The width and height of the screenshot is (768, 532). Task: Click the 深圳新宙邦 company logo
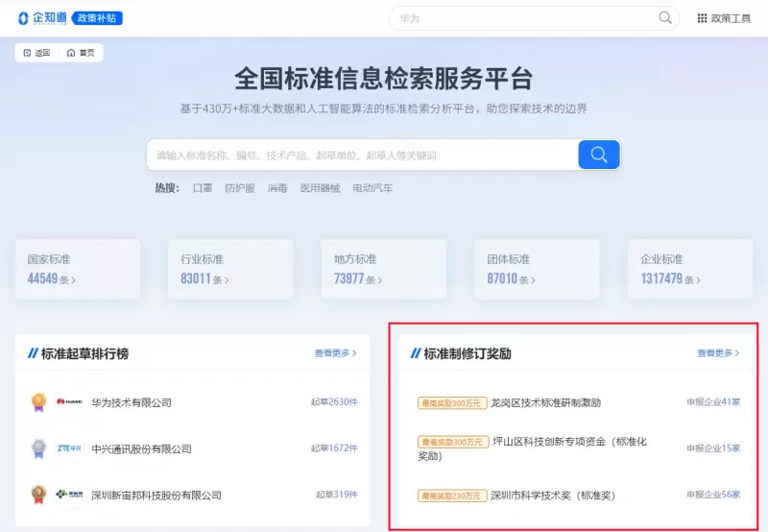point(69,495)
